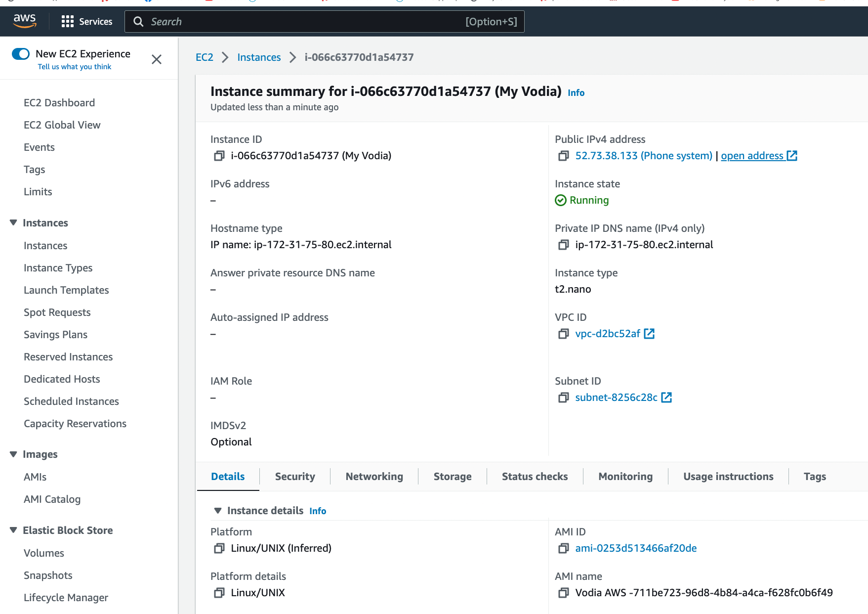Open the vpc-d2bc52af link
Viewport: 868px width, 614px height.
(608, 334)
